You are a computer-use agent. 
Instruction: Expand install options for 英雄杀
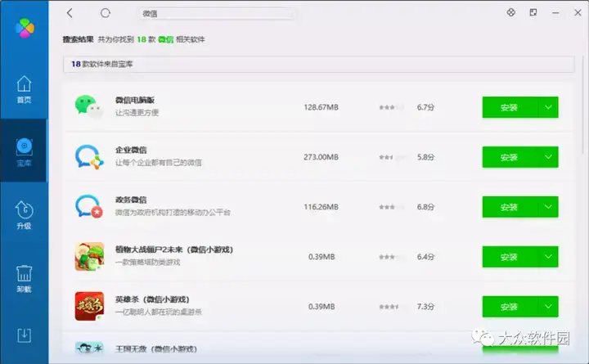click(548, 307)
